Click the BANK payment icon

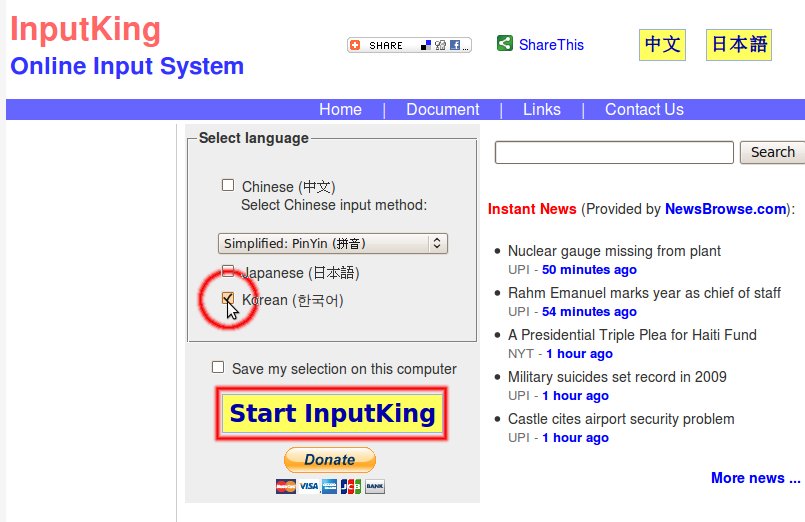click(375, 486)
